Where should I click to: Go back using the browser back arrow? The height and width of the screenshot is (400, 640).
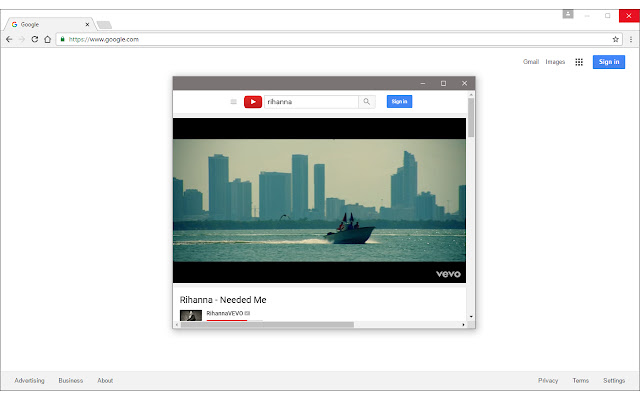9,39
